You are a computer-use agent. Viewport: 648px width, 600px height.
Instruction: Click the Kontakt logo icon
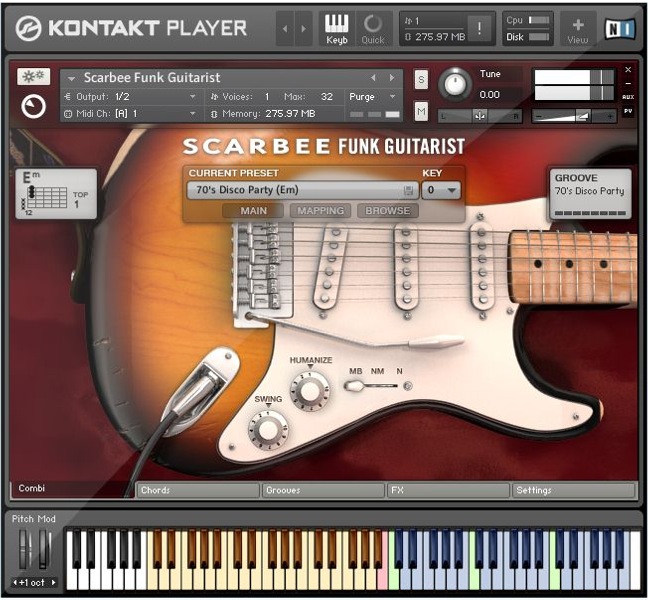(28, 29)
